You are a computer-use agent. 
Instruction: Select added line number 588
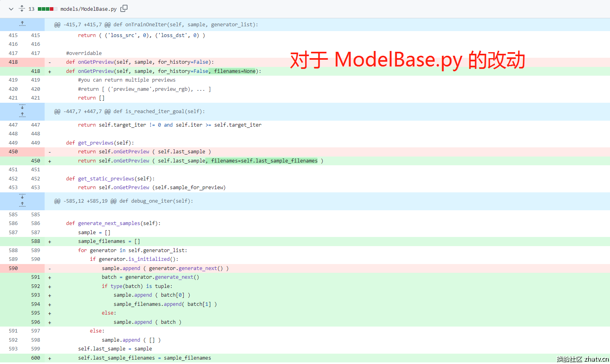pos(35,241)
